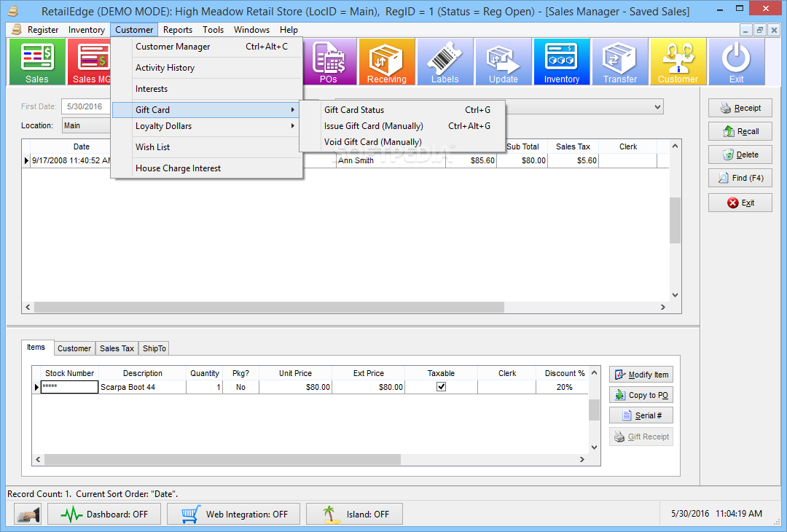Click the Receipt button
Screen dimensions: 787x532
pyautogui.click(x=740, y=108)
